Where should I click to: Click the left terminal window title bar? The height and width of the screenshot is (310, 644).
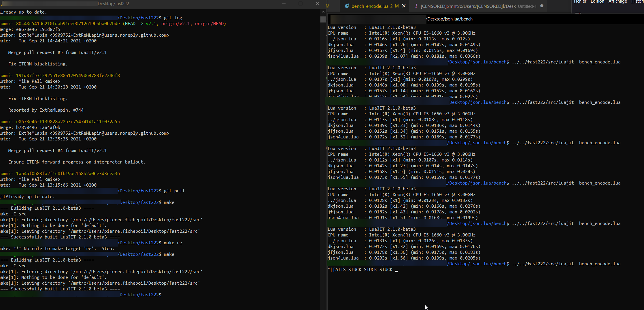click(114, 3)
